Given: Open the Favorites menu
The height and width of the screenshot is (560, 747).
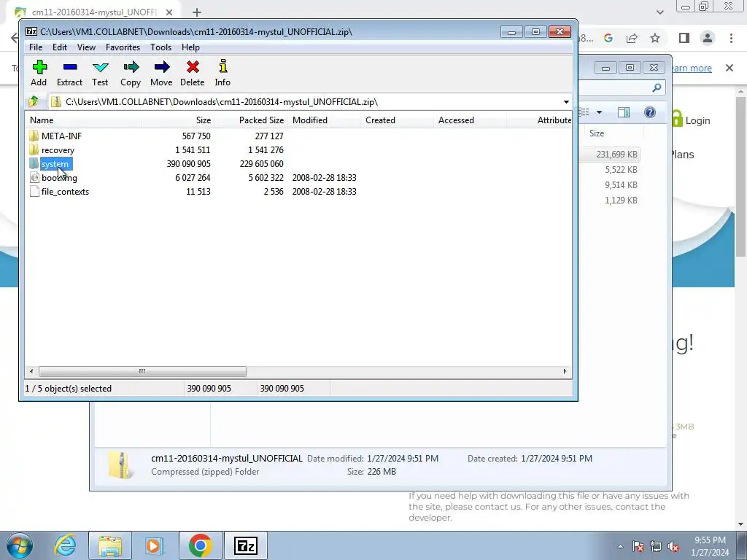Looking at the screenshot, I should click(x=123, y=47).
